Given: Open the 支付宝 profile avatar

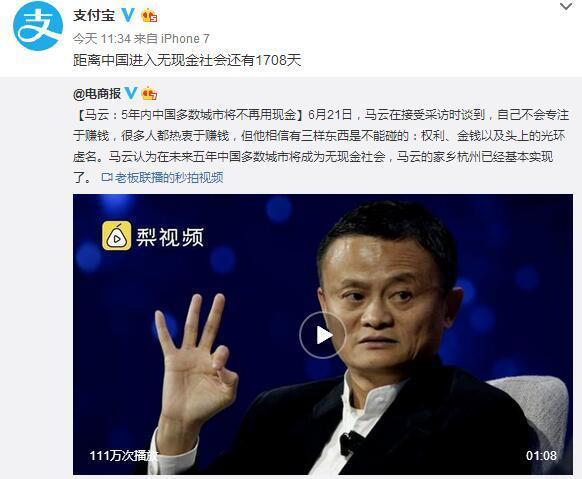Looking at the screenshot, I should (38, 26).
